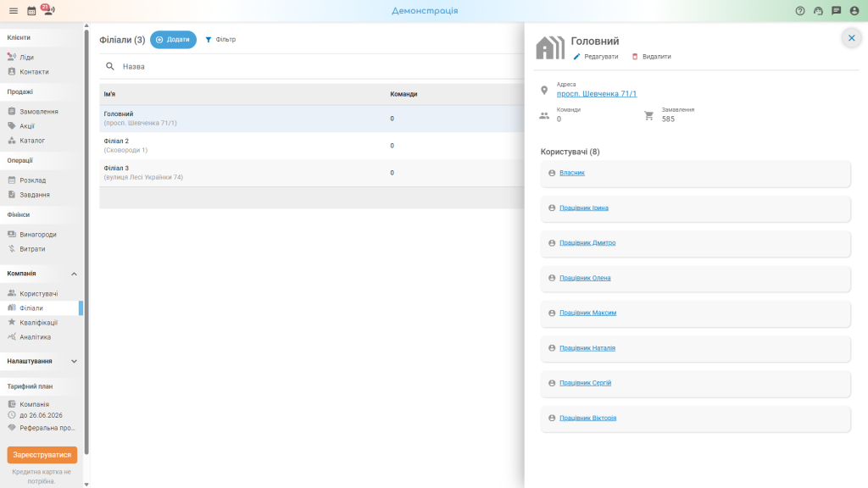Screen dimensions: 868x488
Task: Collapse the Компанія section
Action: [74, 274]
